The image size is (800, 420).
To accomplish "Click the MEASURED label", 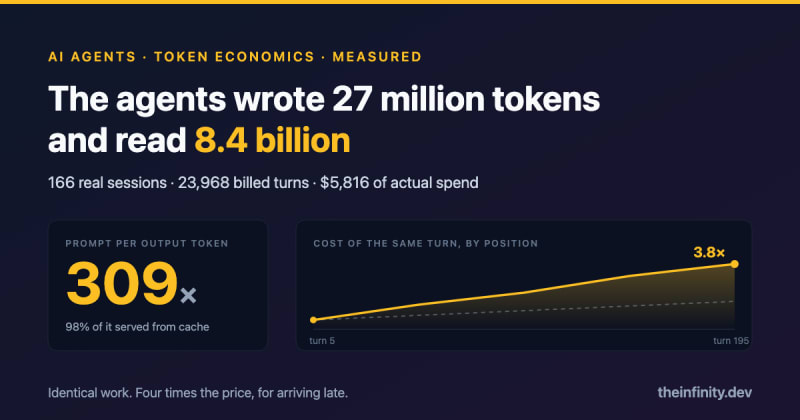I will [x=377, y=57].
